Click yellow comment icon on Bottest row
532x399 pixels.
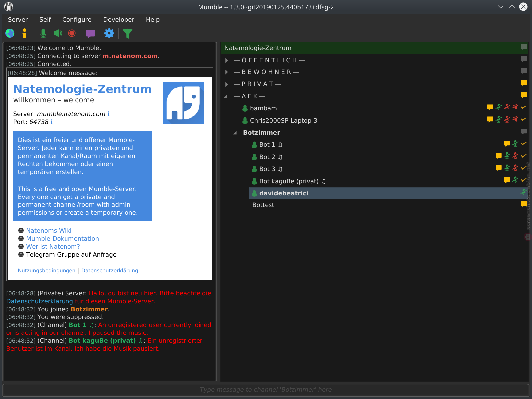tap(524, 204)
